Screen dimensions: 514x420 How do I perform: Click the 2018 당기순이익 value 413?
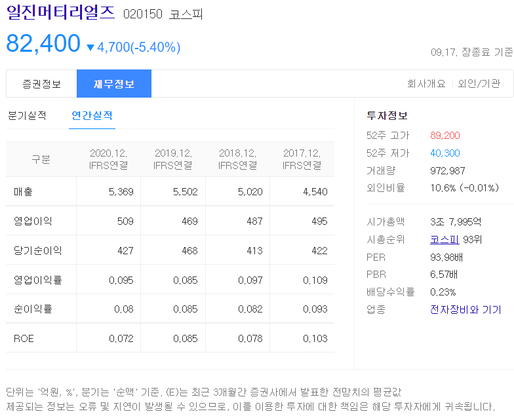254,250
